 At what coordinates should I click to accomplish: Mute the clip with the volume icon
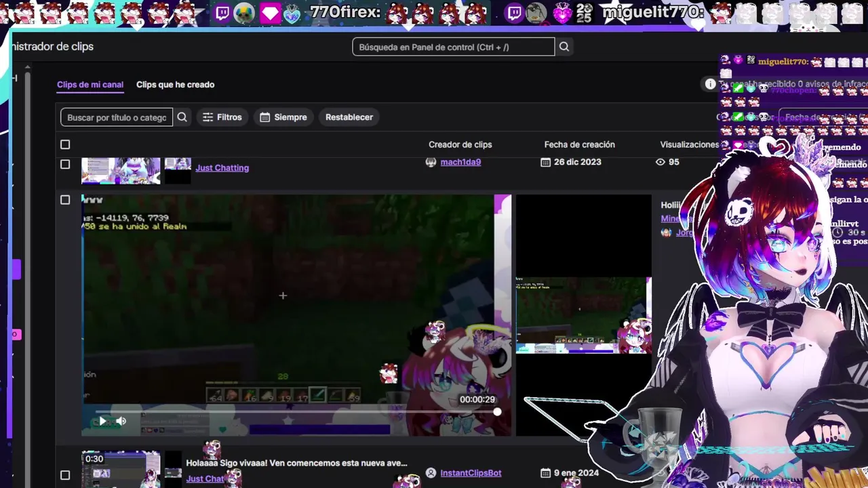pyautogui.click(x=121, y=421)
